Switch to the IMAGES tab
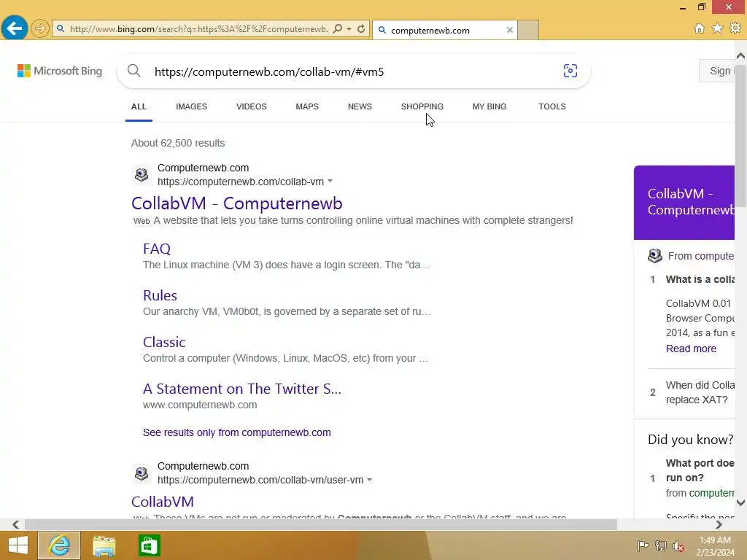The height and width of the screenshot is (560, 747). click(192, 106)
